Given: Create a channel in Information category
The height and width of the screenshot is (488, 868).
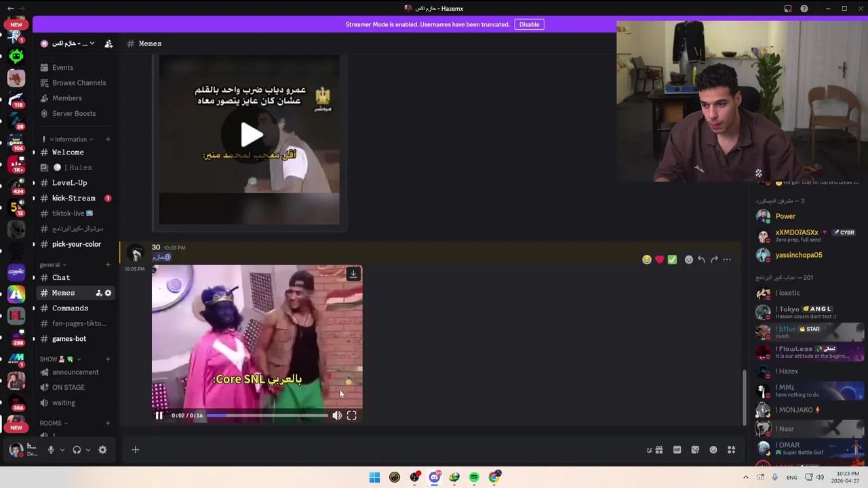Looking at the screenshot, I should pyautogui.click(x=108, y=140).
